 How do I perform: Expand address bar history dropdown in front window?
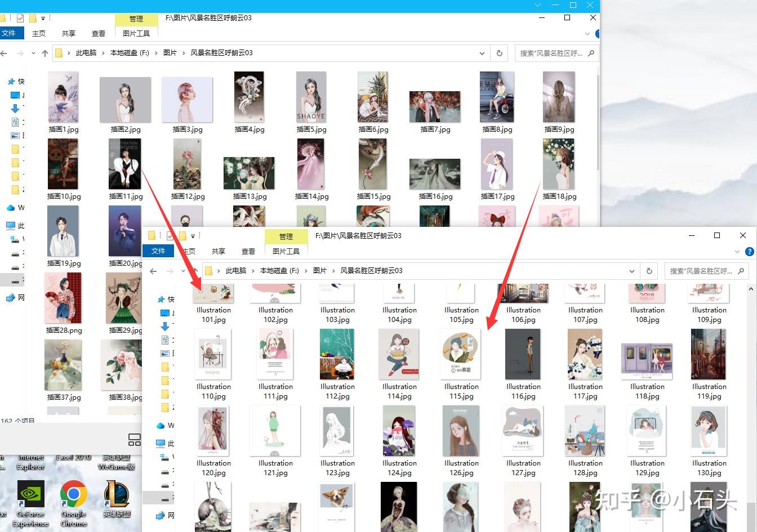[x=632, y=271]
